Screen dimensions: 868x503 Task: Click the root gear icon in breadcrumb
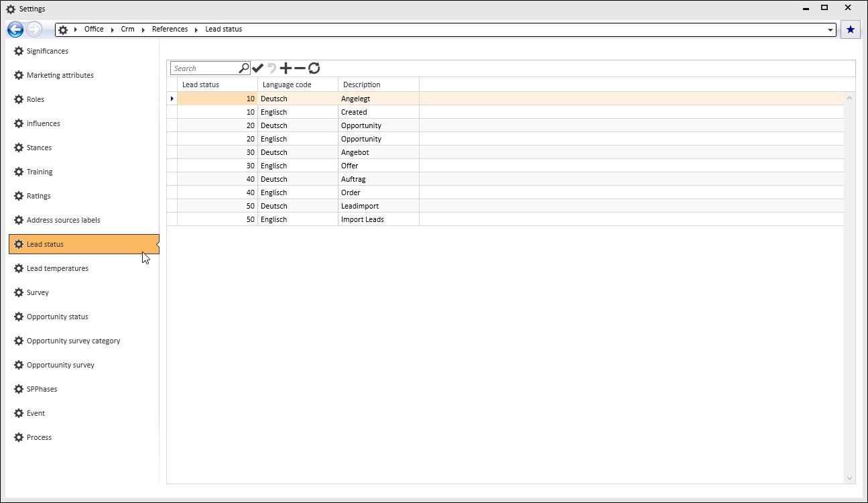63,30
